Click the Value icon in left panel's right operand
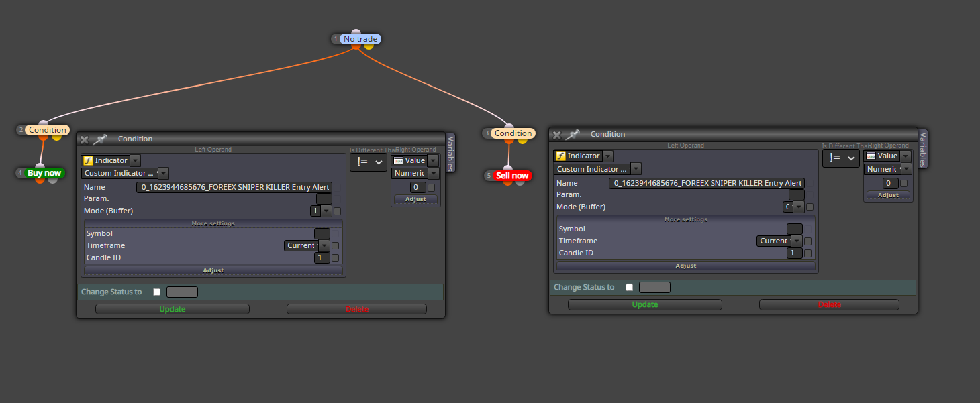980x403 pixels. tap(398, 161)
